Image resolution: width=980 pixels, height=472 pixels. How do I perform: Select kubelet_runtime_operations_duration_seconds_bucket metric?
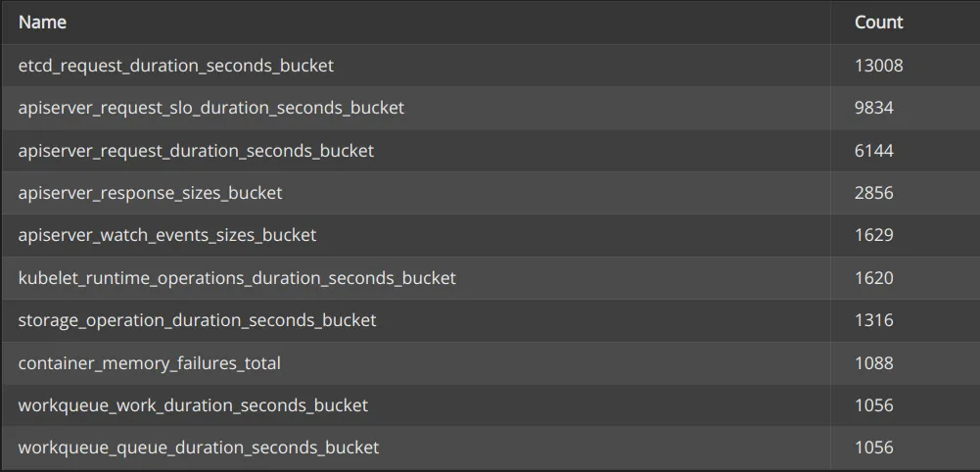(237, 278)
